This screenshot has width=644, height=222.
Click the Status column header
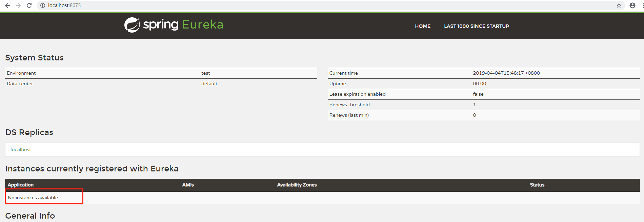point(537,185)
